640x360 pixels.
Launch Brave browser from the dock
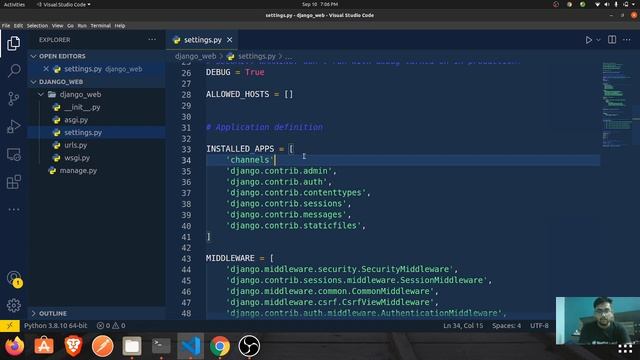(x=73, y=346)
